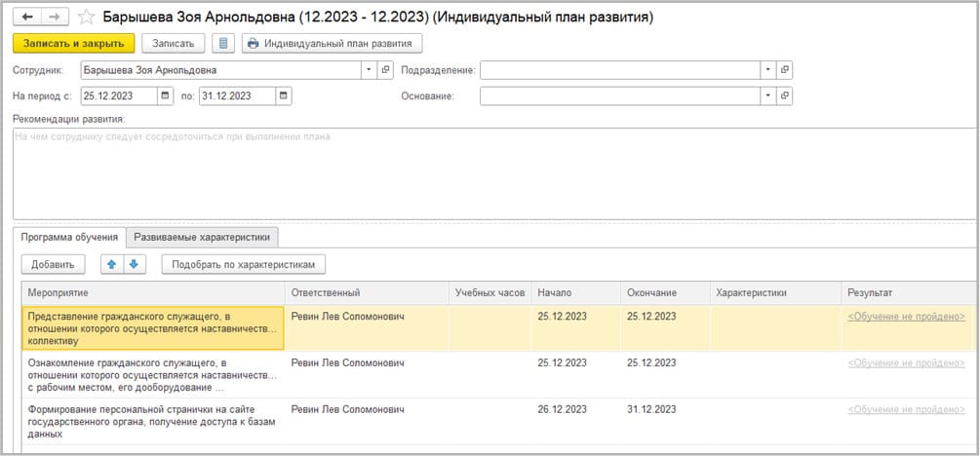The image size is (980, 456).
Task: Click the back navigation arrow
Action: 27,17
